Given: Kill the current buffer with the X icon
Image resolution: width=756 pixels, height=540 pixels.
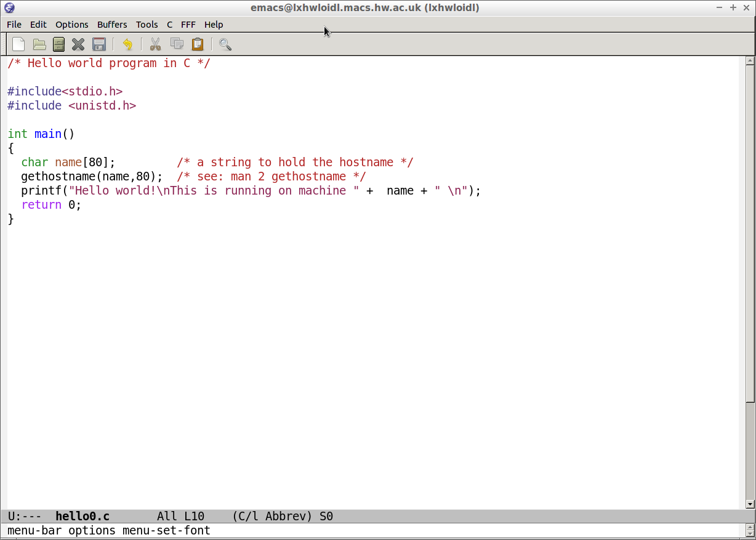Looking at the screenshot, I should (78, 44).
